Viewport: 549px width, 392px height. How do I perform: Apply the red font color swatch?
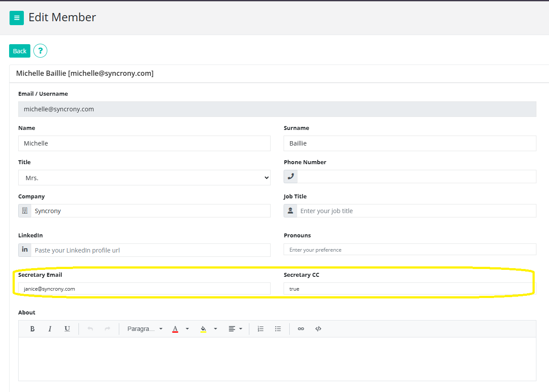click(x=175, y=329)
